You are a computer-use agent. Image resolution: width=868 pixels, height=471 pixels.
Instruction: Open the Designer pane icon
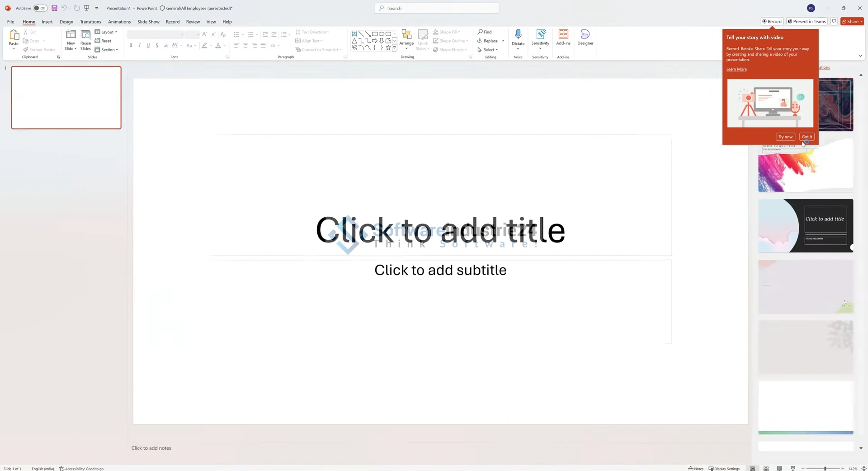click(x=585, y=35)
